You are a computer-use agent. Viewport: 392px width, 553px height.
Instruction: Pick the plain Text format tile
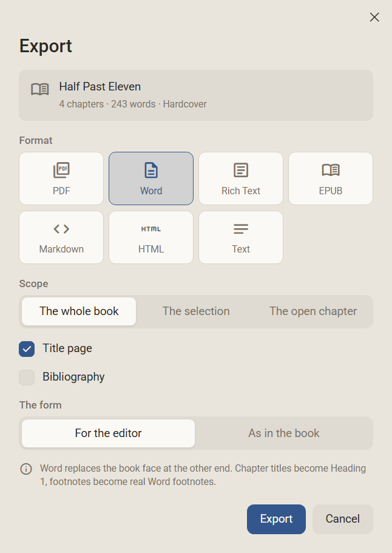coord(241,237)
